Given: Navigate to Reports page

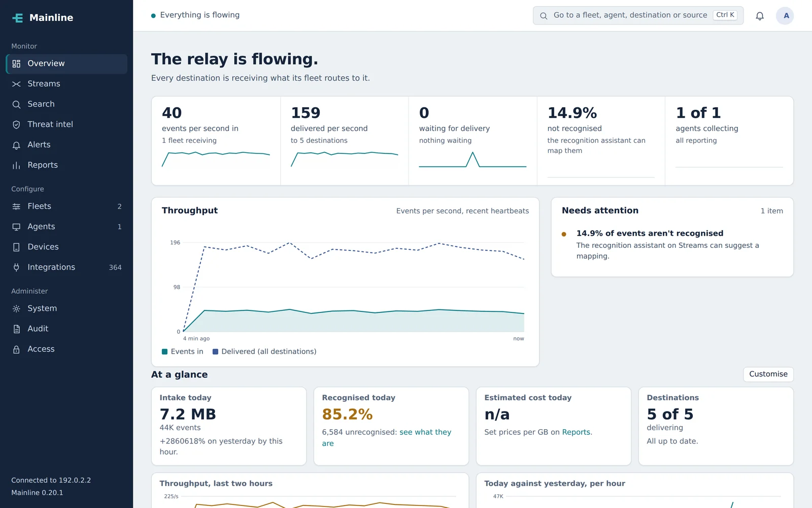Looking at the screenshot, I should (66, 165).
